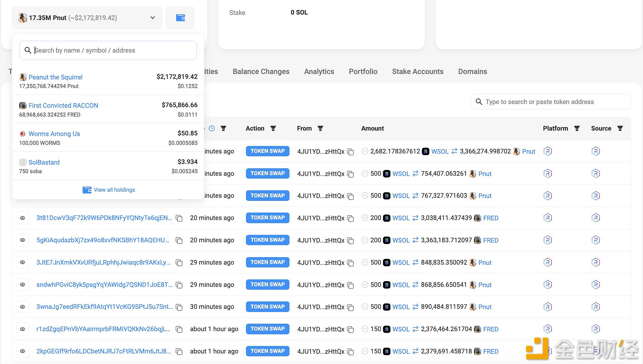
Task: Click Raydium Source icon in 767,327 Pnut row
Action: (x=596, y=196)
